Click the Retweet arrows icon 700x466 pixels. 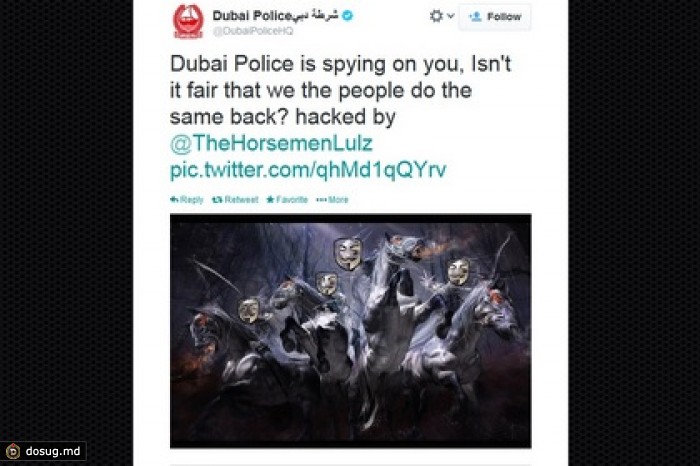click(217, 200)
